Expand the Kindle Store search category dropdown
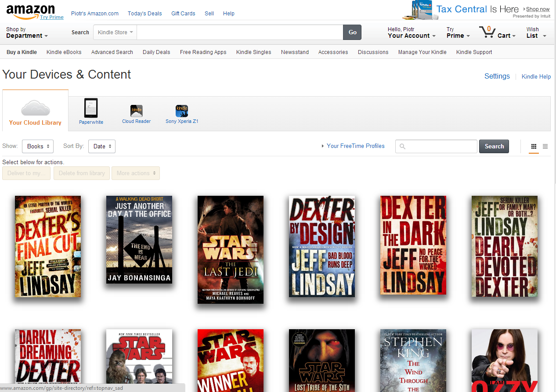Screen dimensions: 556x392 [115, 32]
